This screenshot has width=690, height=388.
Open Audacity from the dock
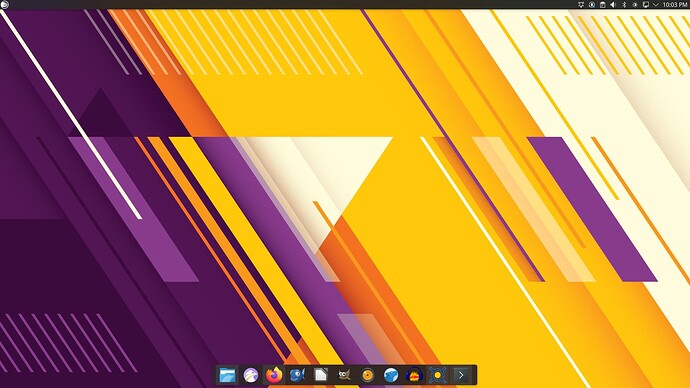414,375
